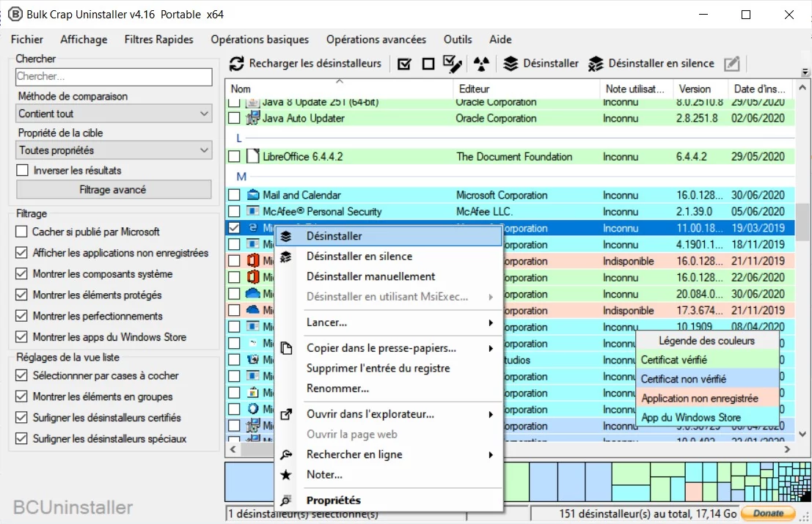Click the Application non enregistrée legend color

click(x=707, y=398)
